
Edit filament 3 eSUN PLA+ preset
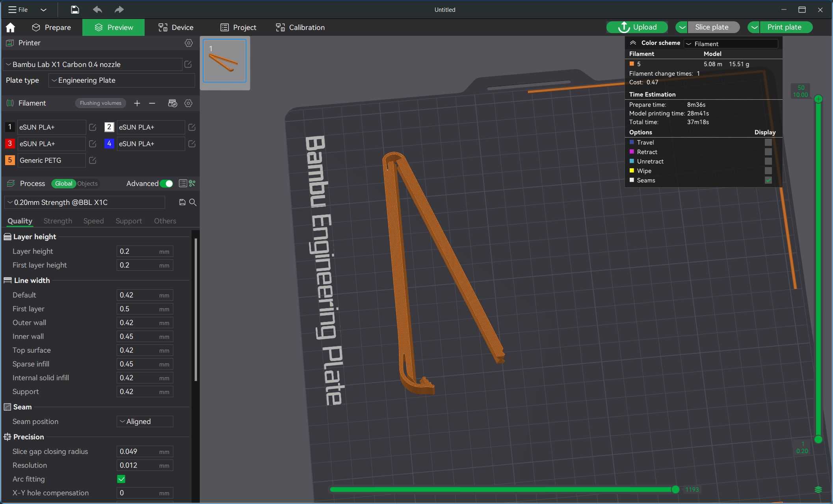(x=93, y=144)
